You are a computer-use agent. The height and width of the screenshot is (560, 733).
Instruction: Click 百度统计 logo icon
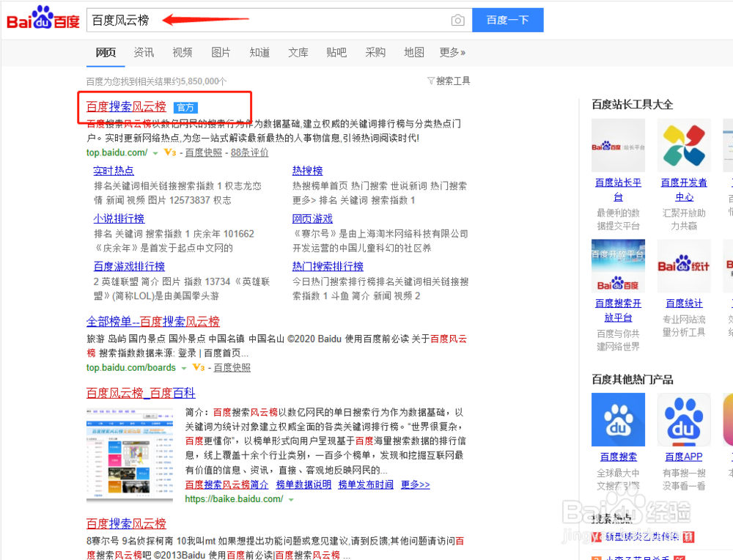[x=684, y=266]
